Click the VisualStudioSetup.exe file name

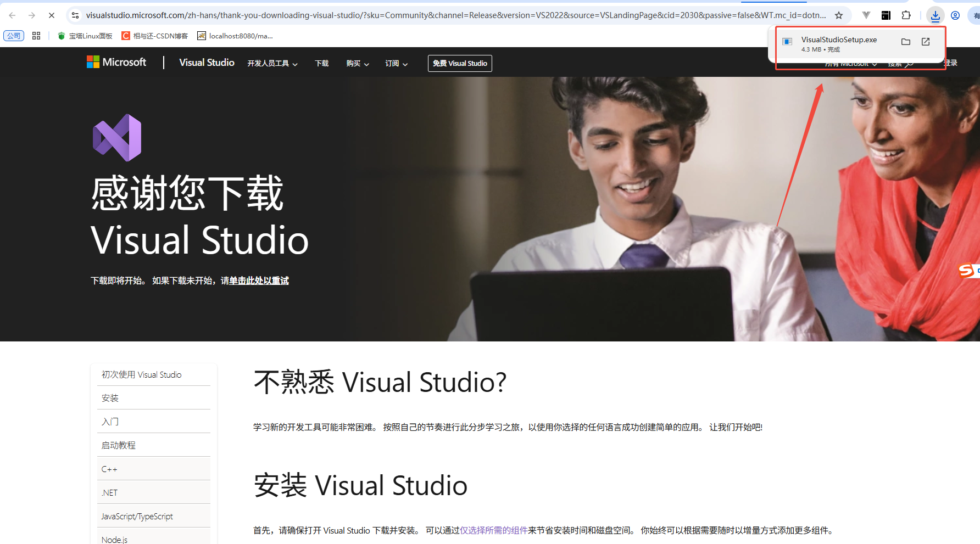point(839,40)
